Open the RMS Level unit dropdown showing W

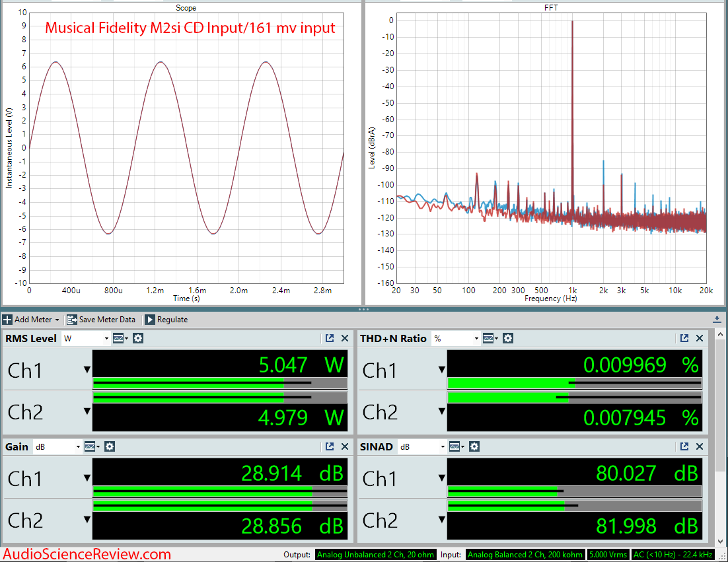tap(86, 338)
